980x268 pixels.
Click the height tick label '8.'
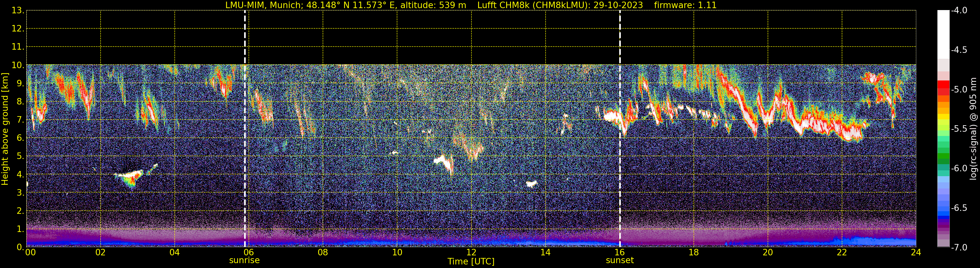(x=20, y=102)
